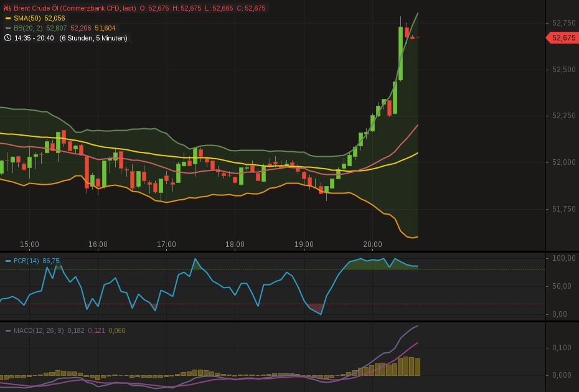The height and width of the screenshot is (392, 579).
Task: Toggle visibility of the Bollinger Bands overlay
Action: [x=7, y=28]
